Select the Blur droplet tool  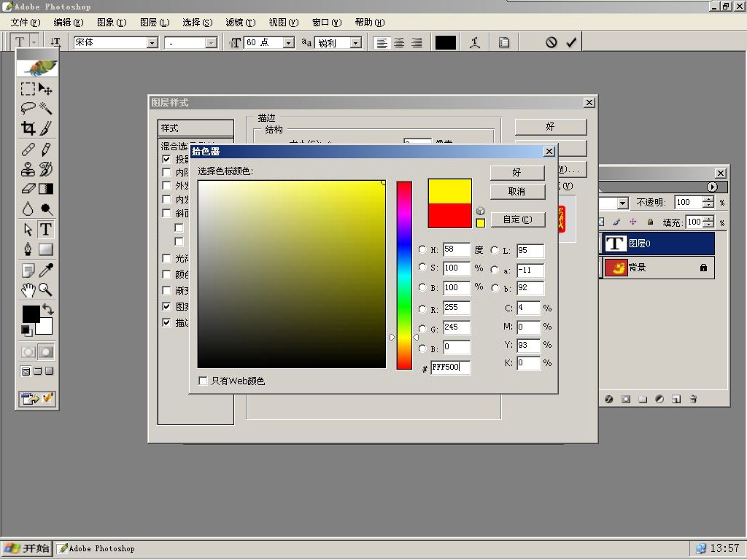tap(28, 209)
